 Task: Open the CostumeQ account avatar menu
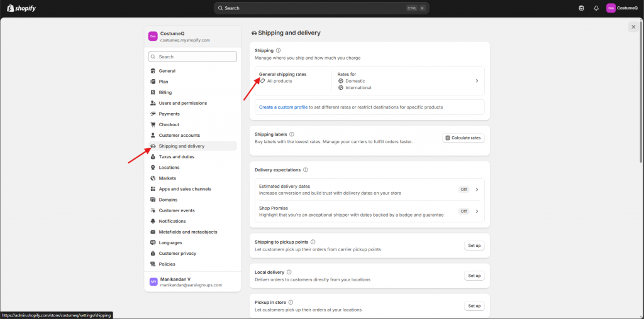(x=622, y=8)
